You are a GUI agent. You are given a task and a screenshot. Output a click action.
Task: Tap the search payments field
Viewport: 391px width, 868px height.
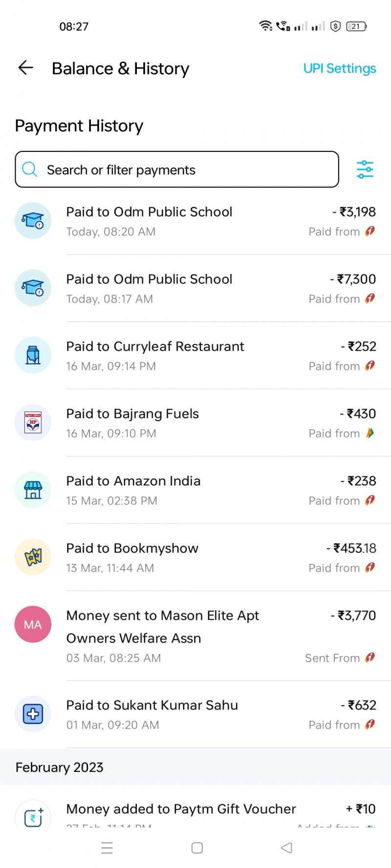tap(186, 170)
